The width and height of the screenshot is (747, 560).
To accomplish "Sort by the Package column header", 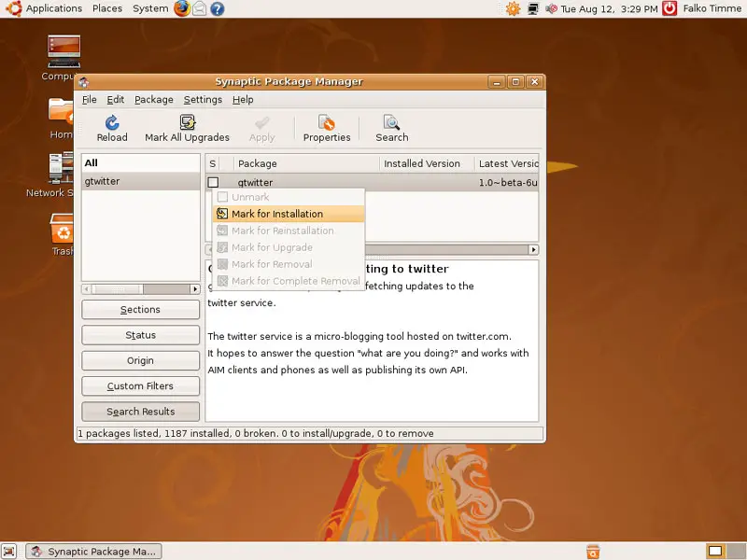I will coord(306,163).
